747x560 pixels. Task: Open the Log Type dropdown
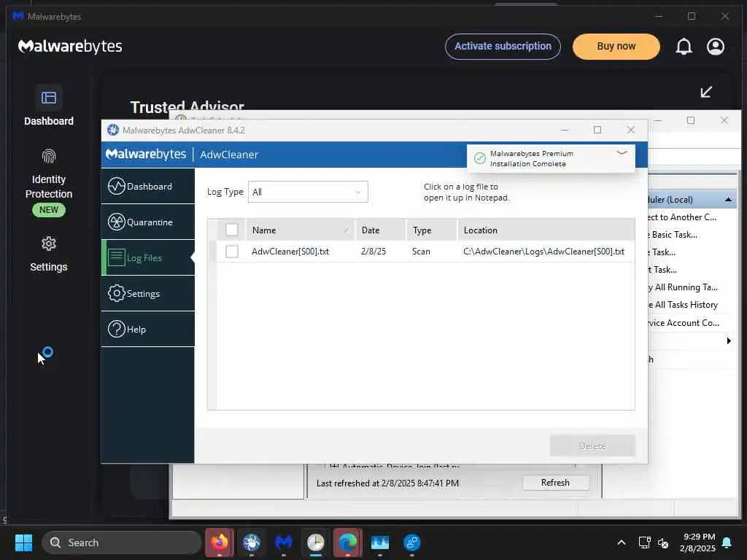tap(308, 192)
